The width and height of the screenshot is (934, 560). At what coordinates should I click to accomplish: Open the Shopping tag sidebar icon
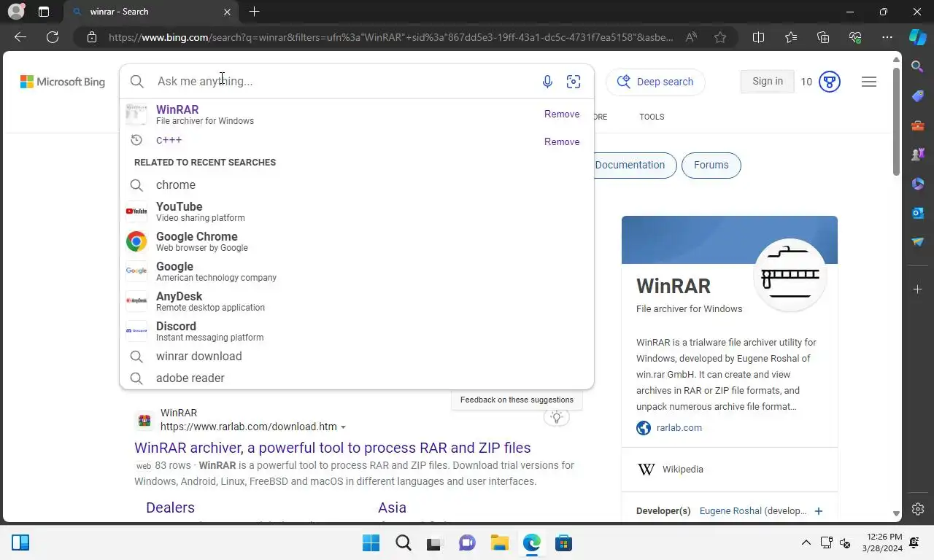918,96
